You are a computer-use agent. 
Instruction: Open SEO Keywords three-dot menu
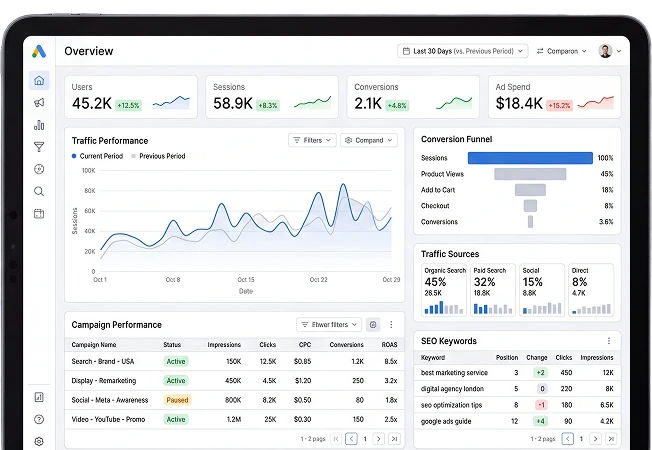pyautogui.click(x=609, y=341)
